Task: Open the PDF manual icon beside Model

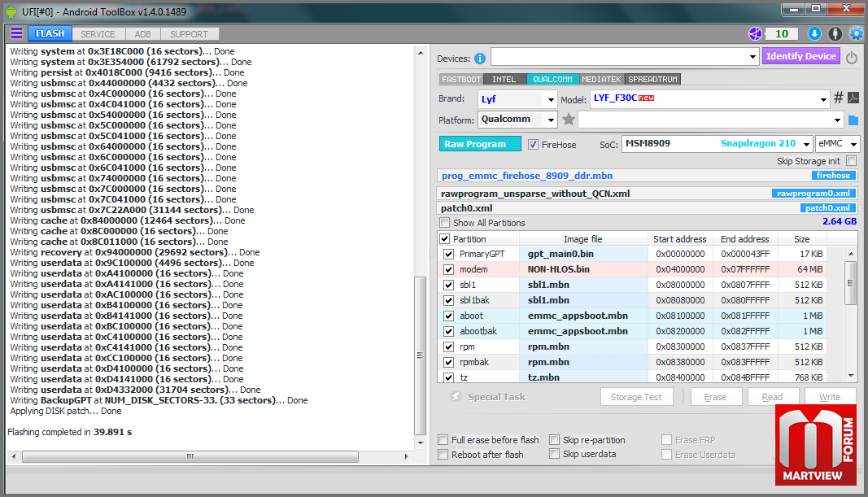Action: click(853, 98)
